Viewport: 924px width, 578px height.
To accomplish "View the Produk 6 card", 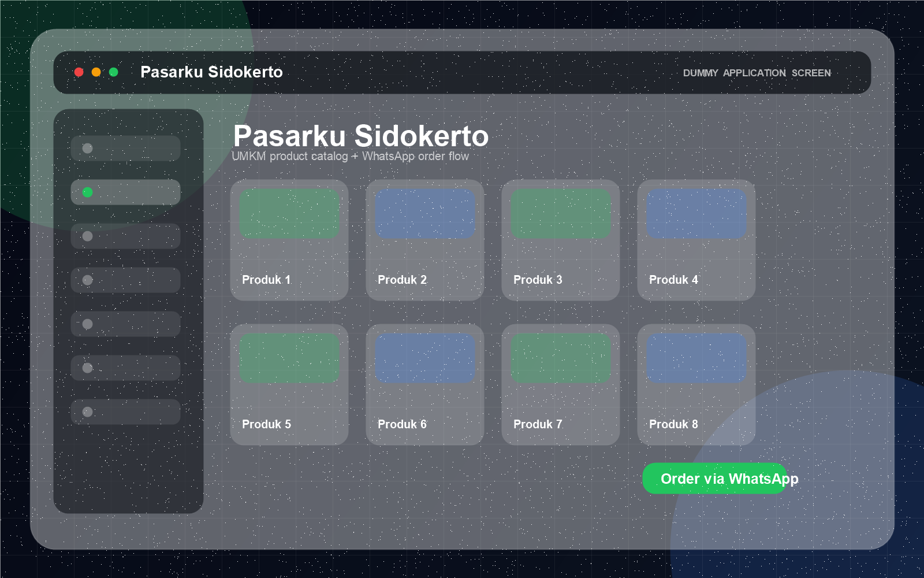I will [x=425, y=384].
